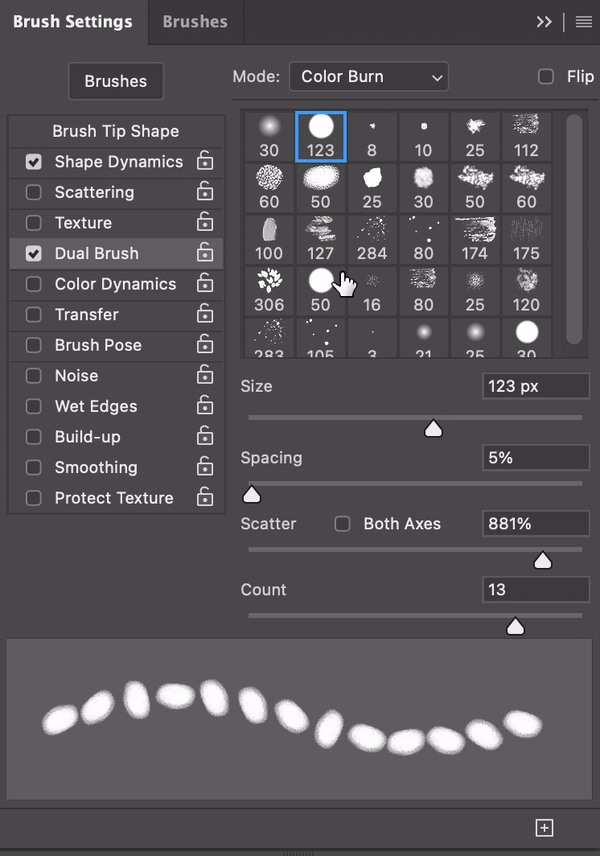
Task: Click the lock icon next to Scattering
Action: [205, 192]
